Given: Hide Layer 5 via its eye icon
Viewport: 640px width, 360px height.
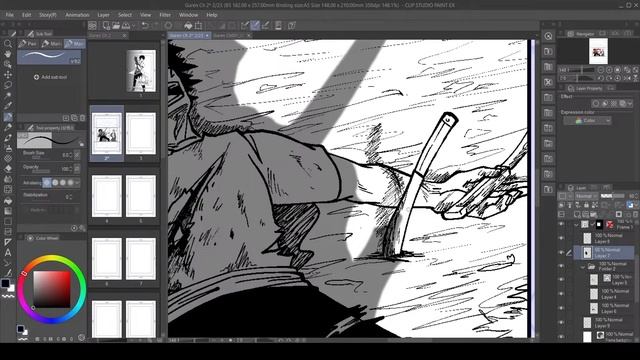Looking at the screenshot, I should tap(561, 280).
